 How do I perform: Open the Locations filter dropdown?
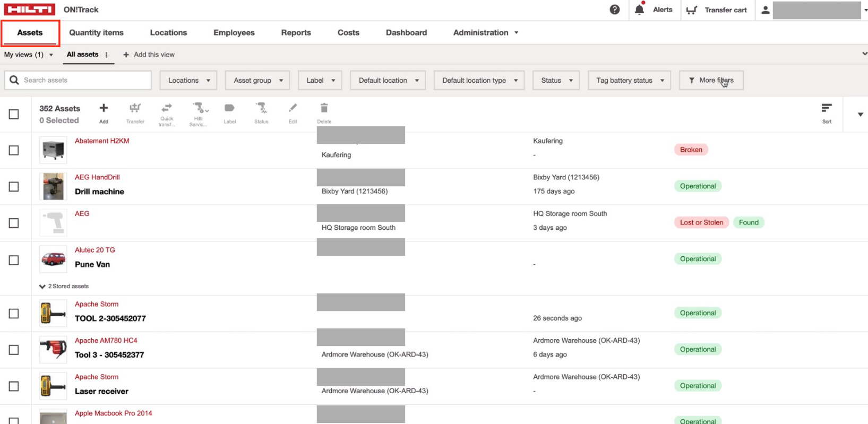(188, 80)
